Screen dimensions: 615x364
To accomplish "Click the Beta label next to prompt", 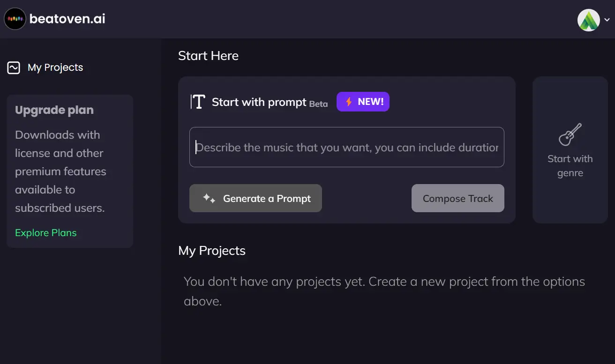I will 318,104.
